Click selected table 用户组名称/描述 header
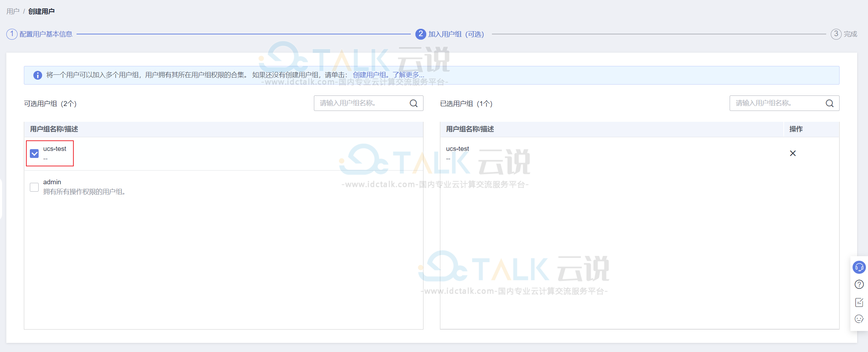Viewport: 868px width, 352px height. (x=470, y=129)
